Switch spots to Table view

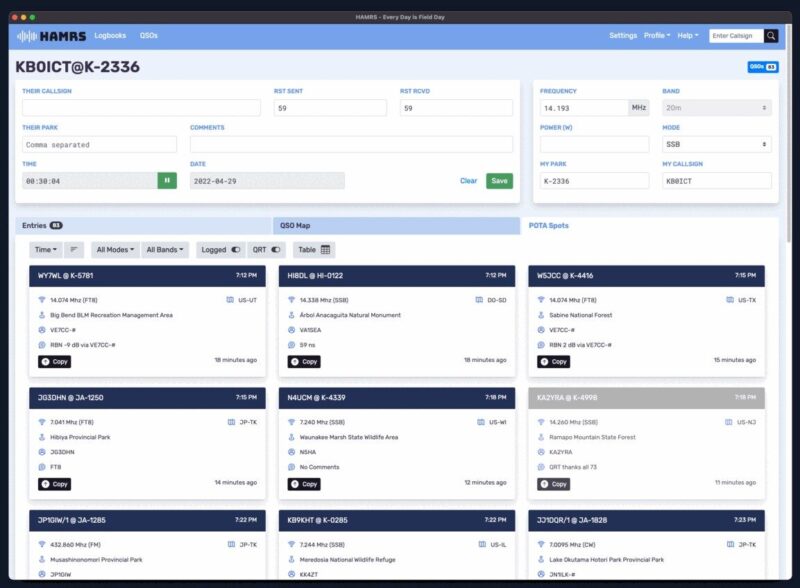pos(314,249)
